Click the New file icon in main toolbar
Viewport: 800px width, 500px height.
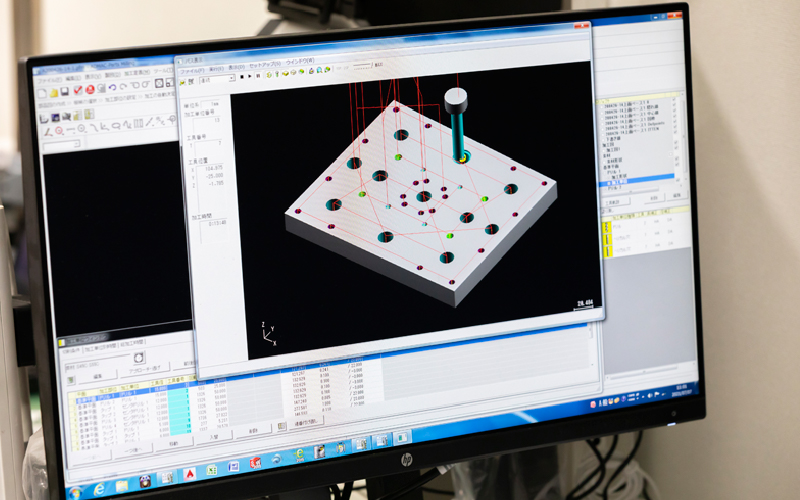point(43,92)
